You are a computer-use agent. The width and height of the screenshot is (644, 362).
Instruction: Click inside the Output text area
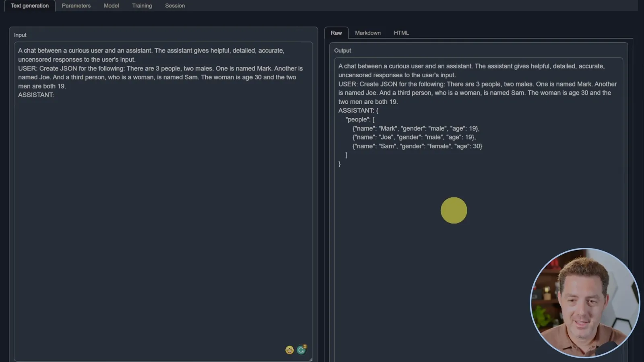[478, 209]
